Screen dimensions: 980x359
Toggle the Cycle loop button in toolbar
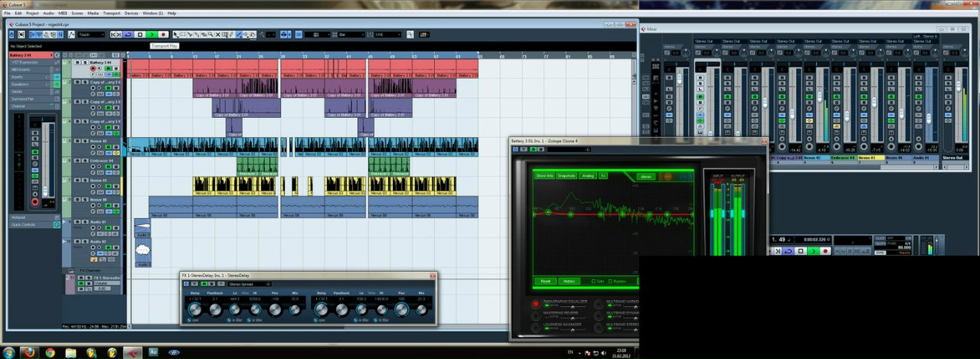click(128, 35)
